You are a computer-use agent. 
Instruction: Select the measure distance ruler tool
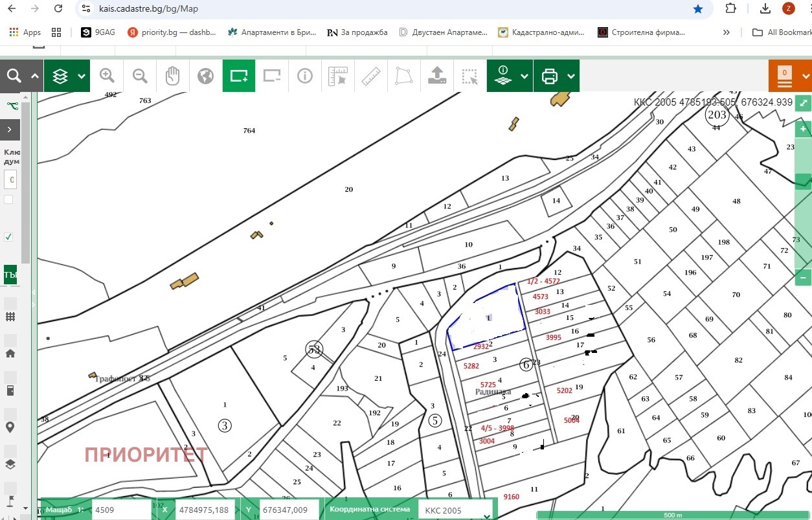[370, 76]
